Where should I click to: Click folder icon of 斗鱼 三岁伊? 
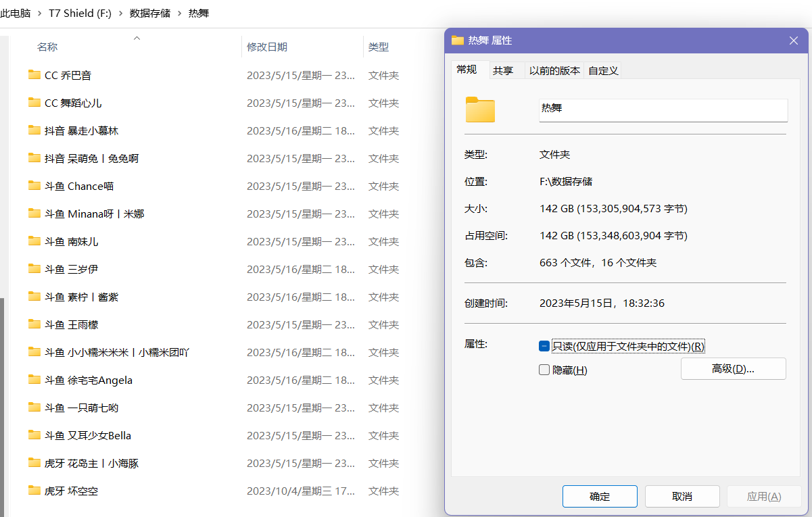pos(34,269)
